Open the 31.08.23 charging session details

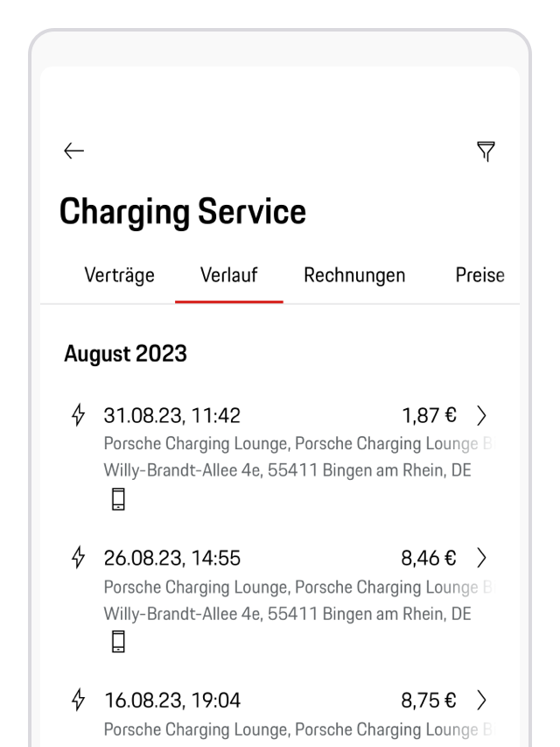pyautogui.click(x=171, y=415)
